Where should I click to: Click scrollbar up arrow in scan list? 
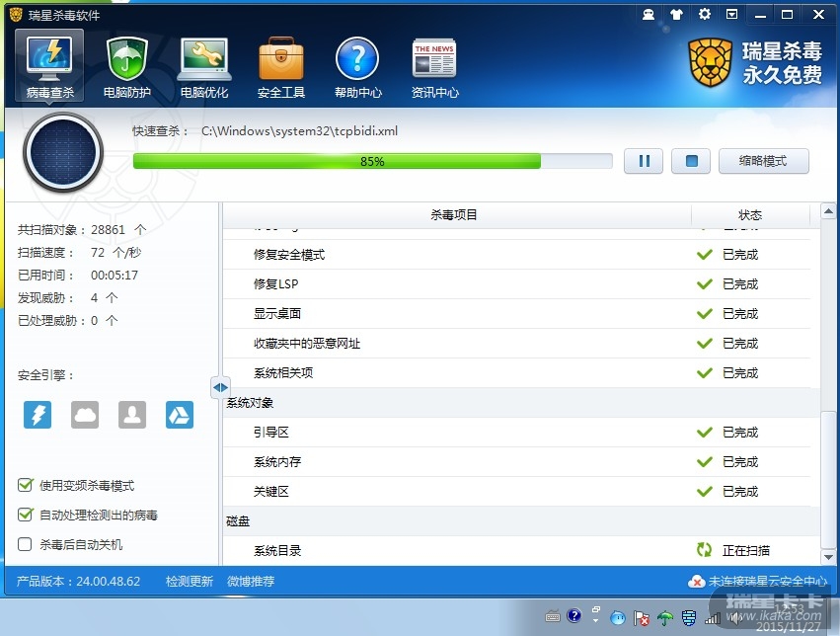[828, 211]
